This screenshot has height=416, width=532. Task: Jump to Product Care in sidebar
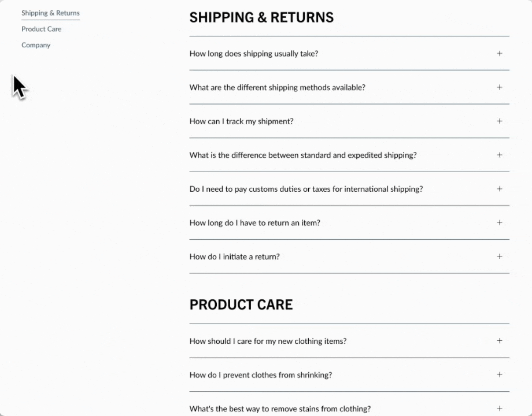tap(41, 29)
